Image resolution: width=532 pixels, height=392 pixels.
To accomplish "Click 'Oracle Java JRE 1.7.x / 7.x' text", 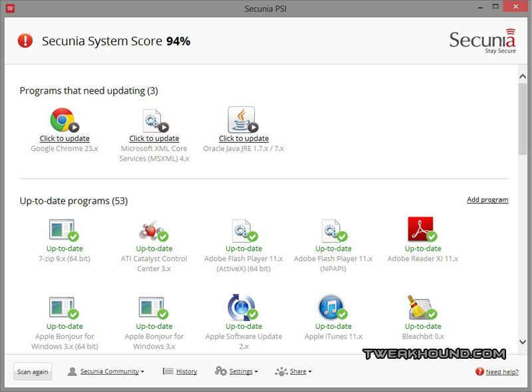I will click(243, 149).
